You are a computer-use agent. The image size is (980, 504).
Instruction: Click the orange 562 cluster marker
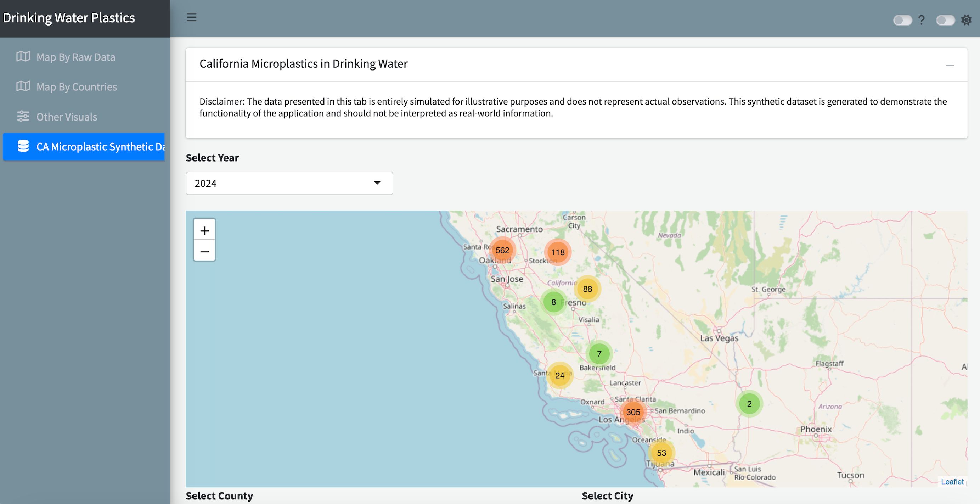tap(502, 250)
